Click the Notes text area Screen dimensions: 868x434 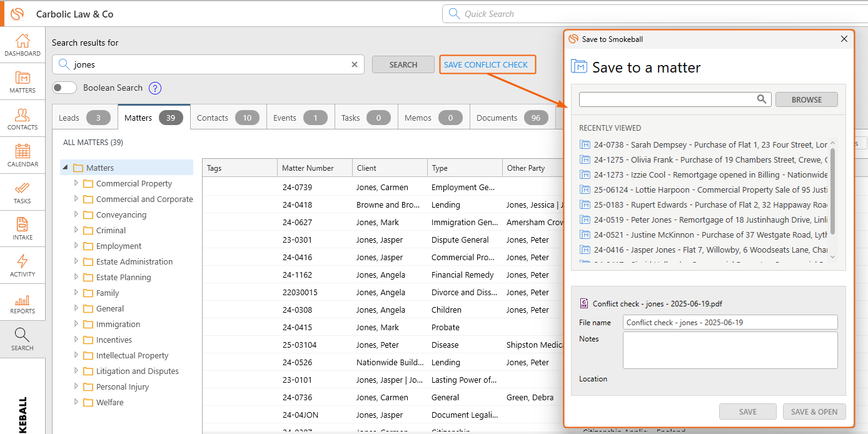pos(730,350)
